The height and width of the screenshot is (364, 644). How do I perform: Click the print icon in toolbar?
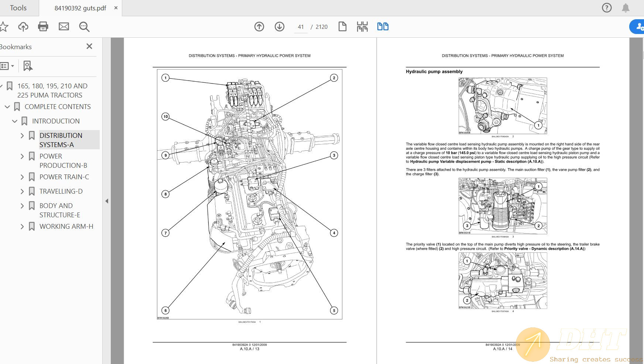(x=43, y=27)
